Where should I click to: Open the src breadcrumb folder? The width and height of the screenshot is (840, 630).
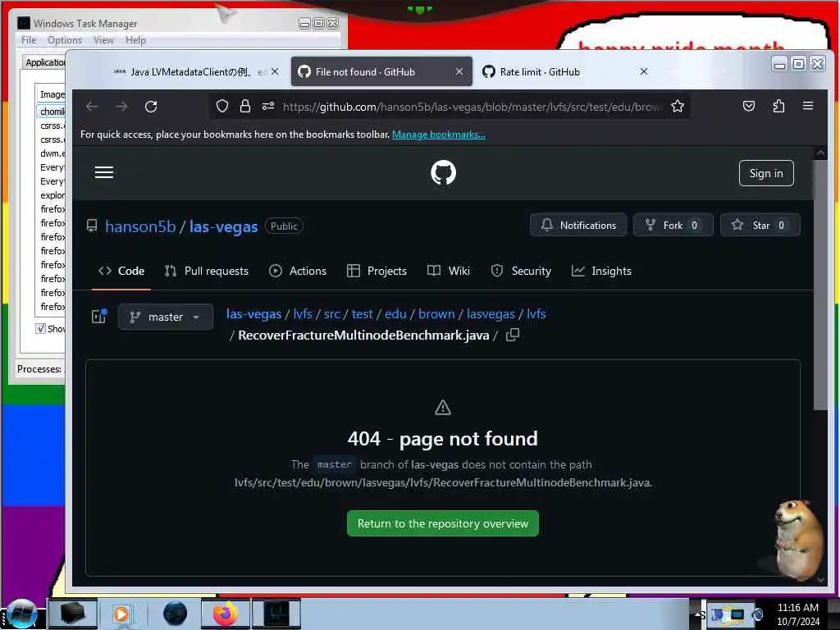332,314
